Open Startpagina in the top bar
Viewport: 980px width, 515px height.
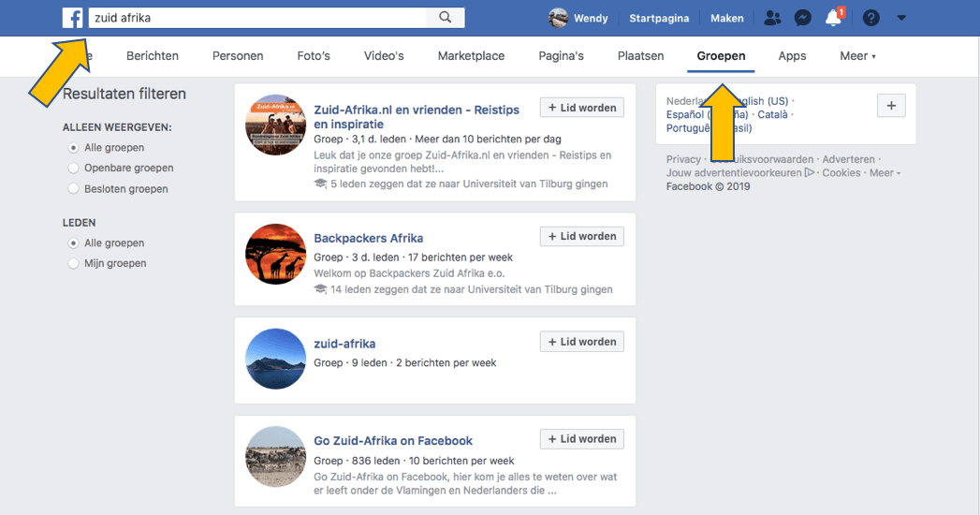point(659,18)
